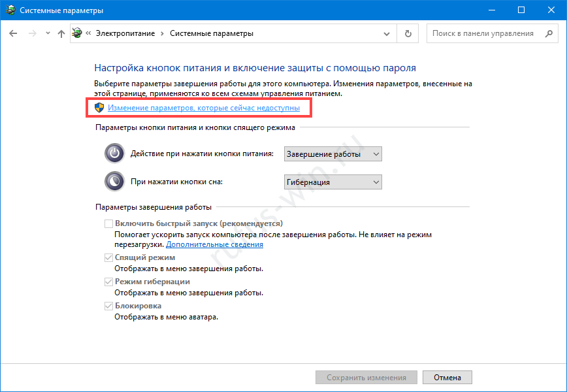Expand the breadcrumb chevrons before Электропитание
Viewport: 567px width, 392px height.
88,33
